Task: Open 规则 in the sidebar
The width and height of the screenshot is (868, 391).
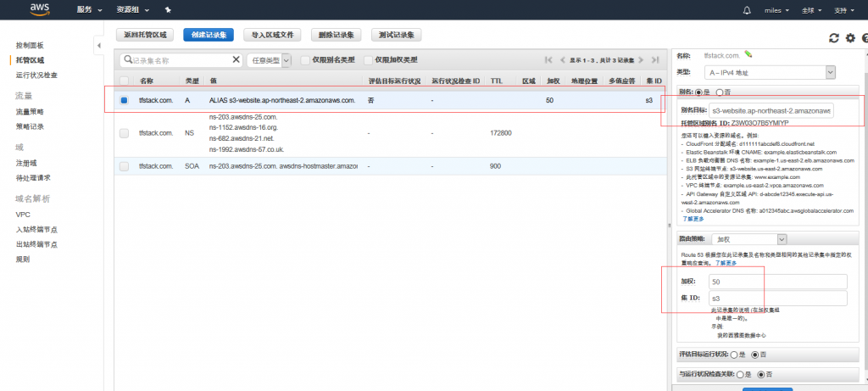Action: [x=23, y=260]
